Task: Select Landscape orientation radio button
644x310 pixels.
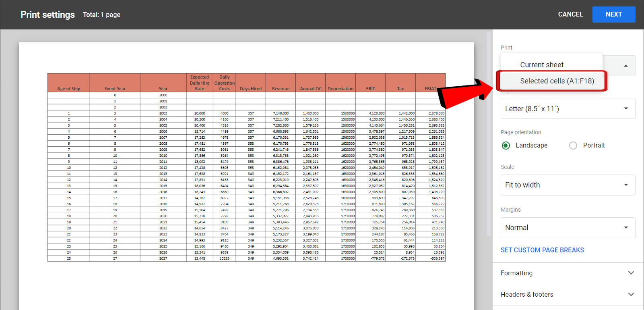Action: pyautogui.click(x=506, y=146)
